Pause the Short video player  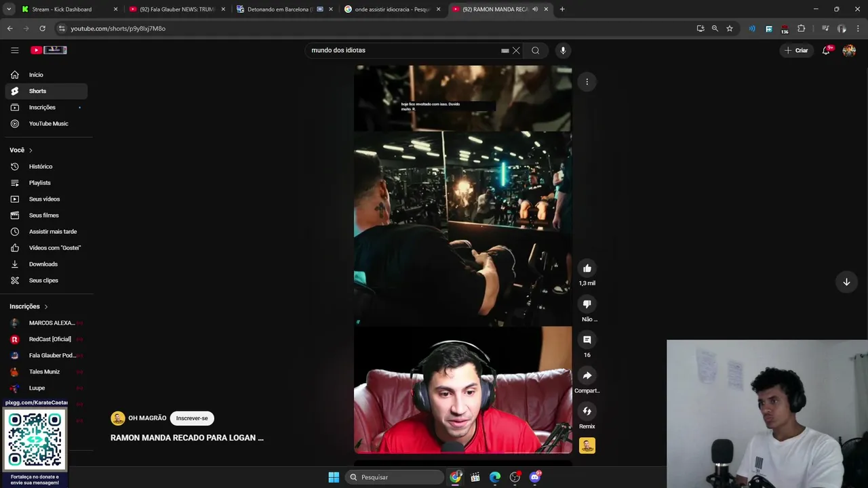click(462, 259)
